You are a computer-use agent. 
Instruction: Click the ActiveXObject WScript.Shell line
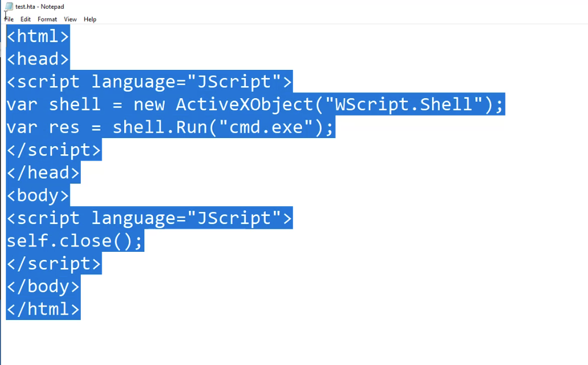(255, 105)
